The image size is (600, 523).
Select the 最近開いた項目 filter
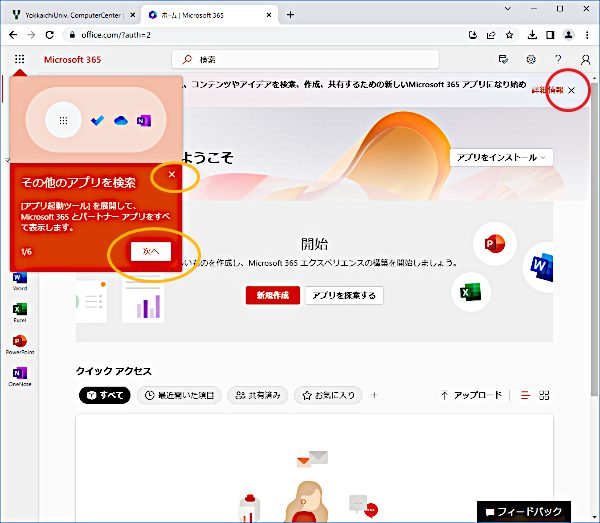point(179,395)
